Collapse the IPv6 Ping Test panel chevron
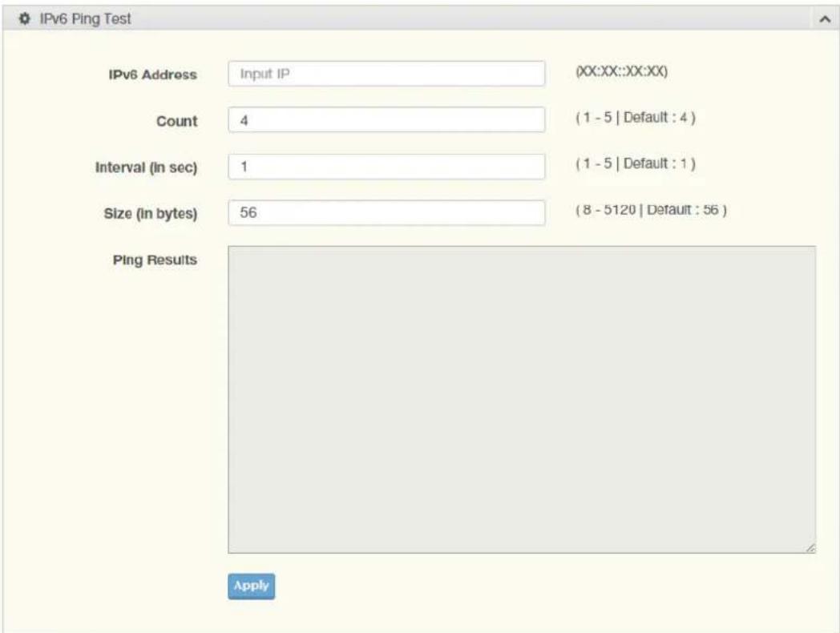This screenshot has width=840, height=633. 825,19
